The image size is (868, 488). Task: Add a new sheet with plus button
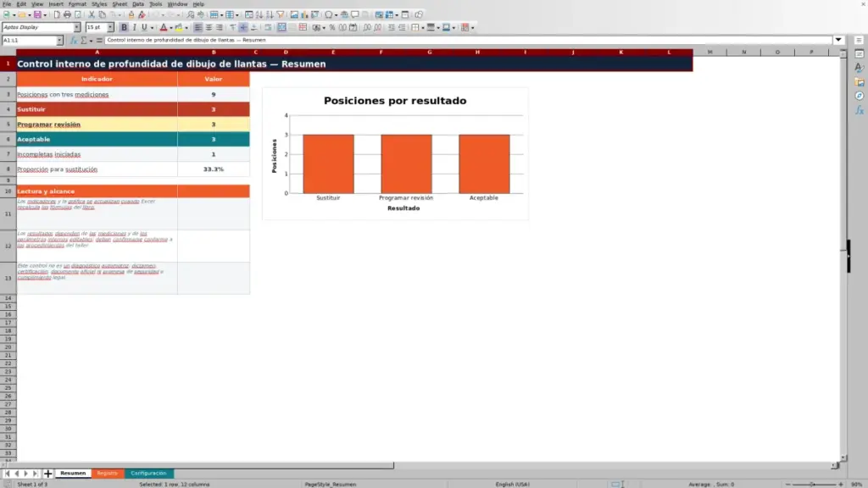(47, 473)
